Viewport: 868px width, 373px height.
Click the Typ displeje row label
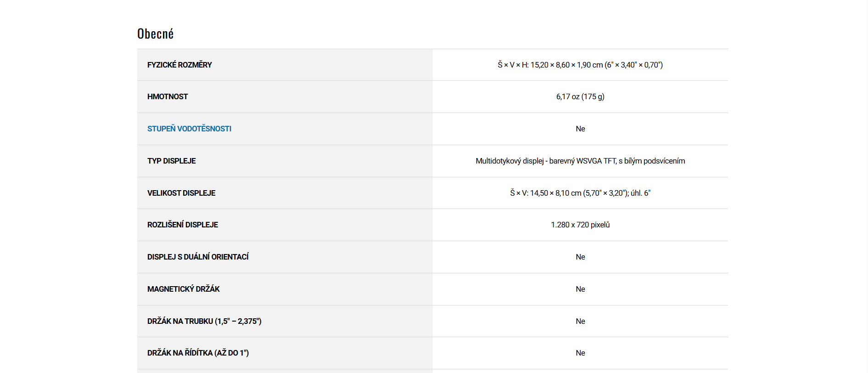(x=172, y=161)
